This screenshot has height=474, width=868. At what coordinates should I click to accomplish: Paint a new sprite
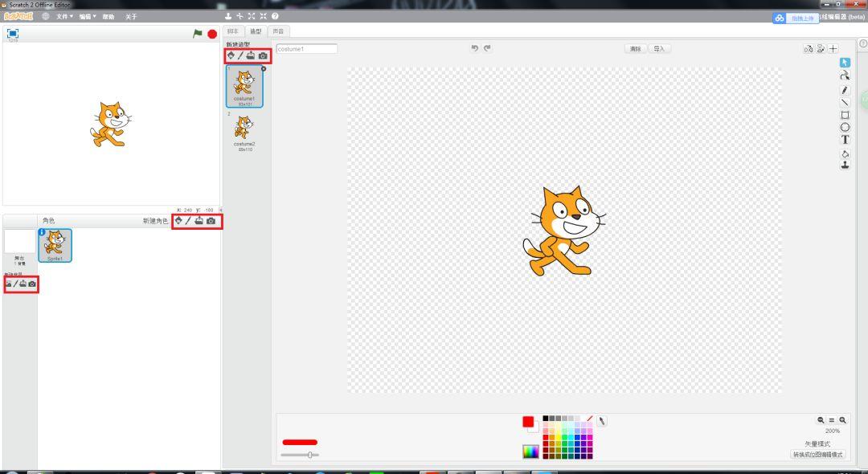[x=187, y=221]
